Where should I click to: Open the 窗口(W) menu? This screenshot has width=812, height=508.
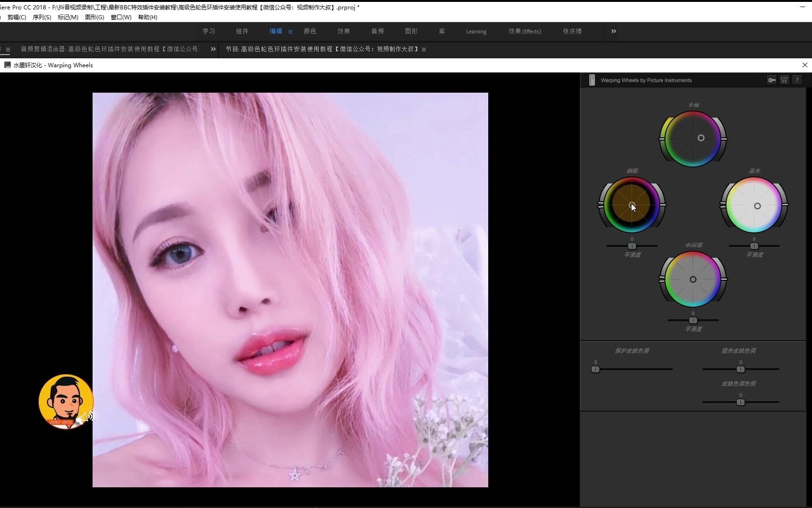point(121,17)
